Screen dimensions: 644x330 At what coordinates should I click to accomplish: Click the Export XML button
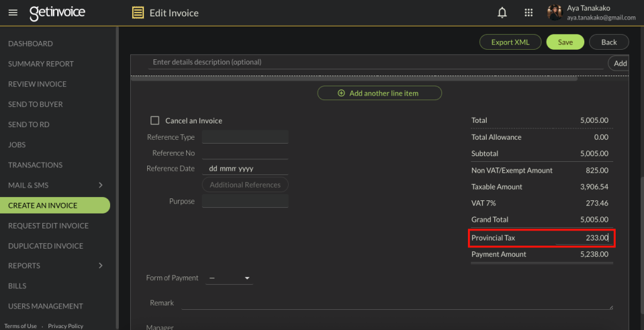coord(510,42)
